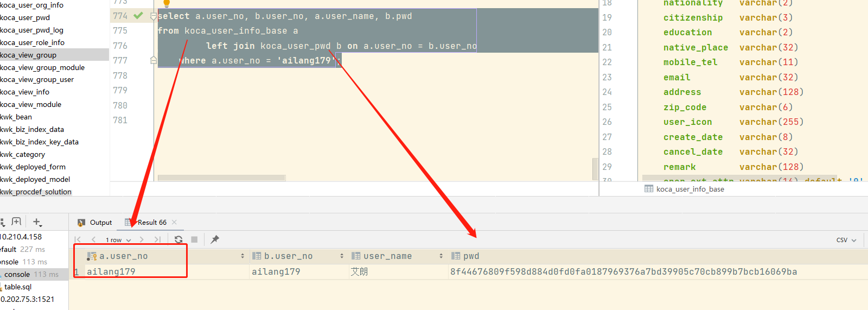Image resolution: width=868 pixels, height=310 pixels.
Task: Switch to the Output tab
Action: tap(95, 223)
